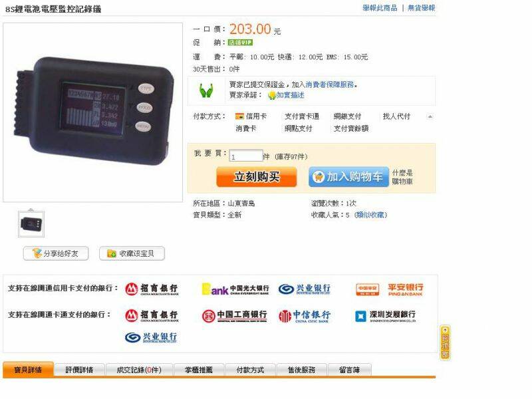532x399 pixels.
Task: Click the 加入购物车 add to cart button
Action: point(348,177)
